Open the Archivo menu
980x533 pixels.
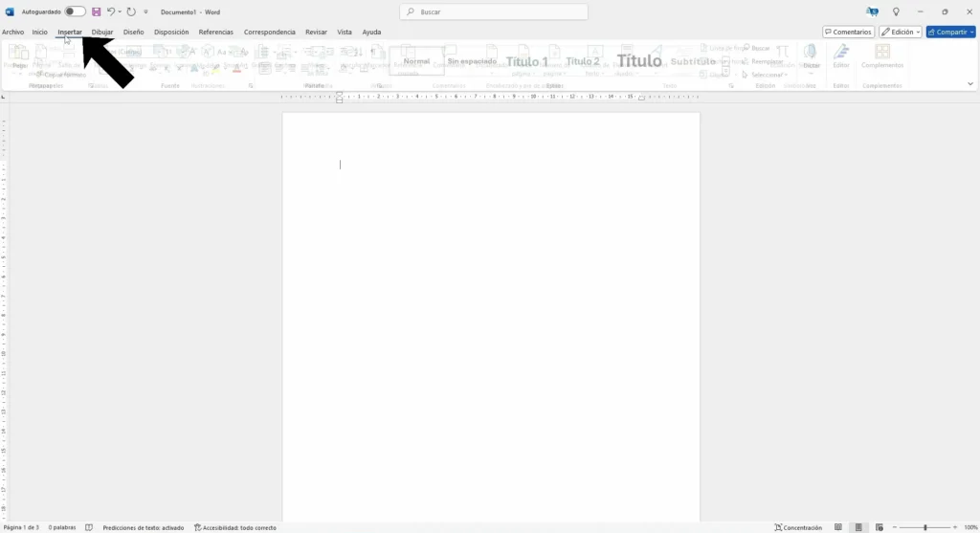(12, 32)
